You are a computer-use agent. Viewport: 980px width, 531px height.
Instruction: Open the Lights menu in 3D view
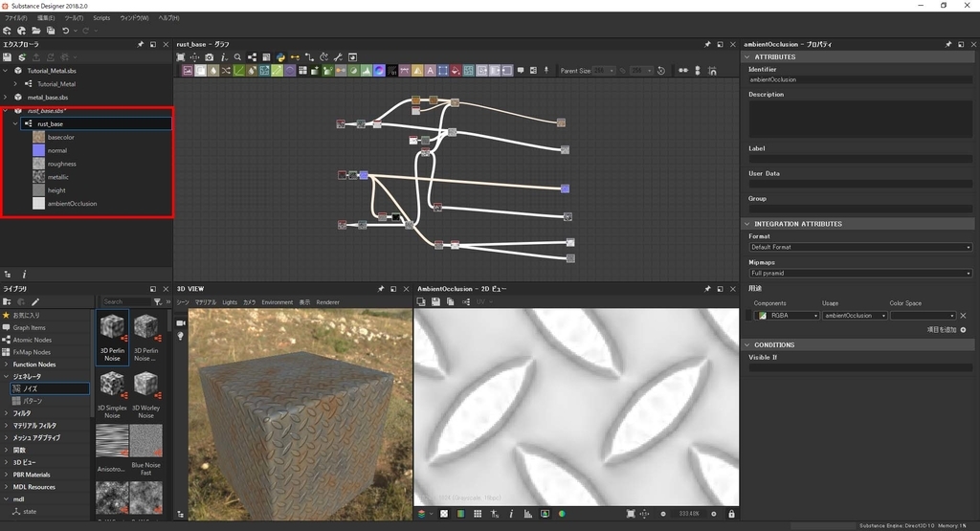tap(230, 302)
